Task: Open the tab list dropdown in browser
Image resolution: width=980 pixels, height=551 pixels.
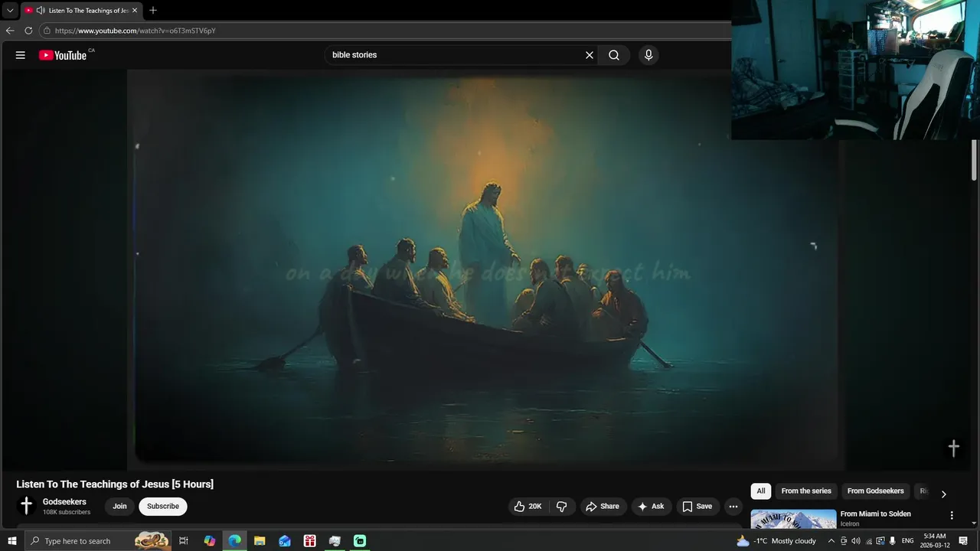Action: pyautogui.click(x=10, y=11)
